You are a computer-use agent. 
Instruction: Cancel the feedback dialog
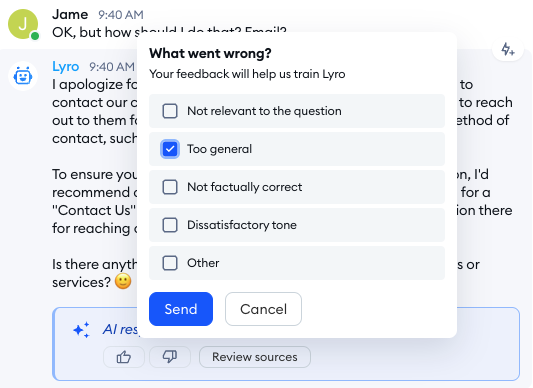click(263, 309)
